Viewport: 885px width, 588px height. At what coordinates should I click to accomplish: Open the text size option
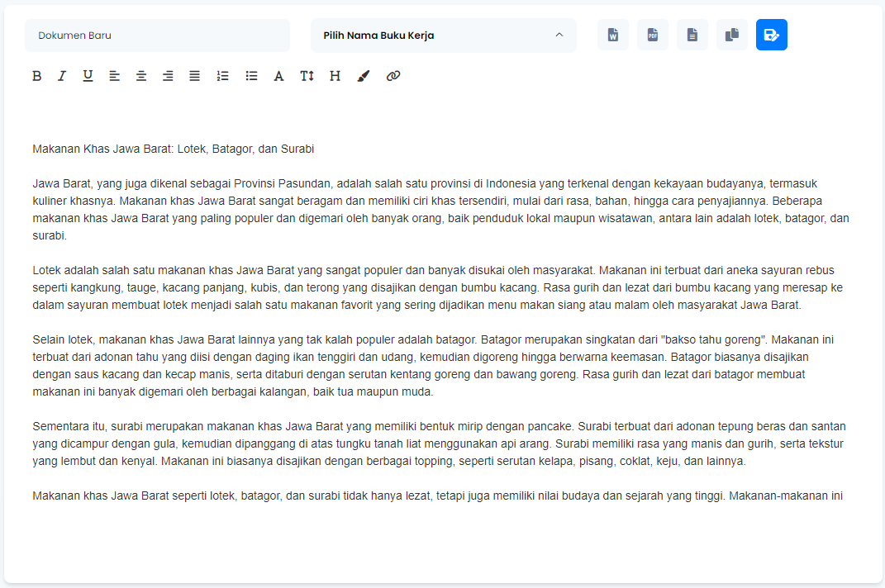[307, 76]
